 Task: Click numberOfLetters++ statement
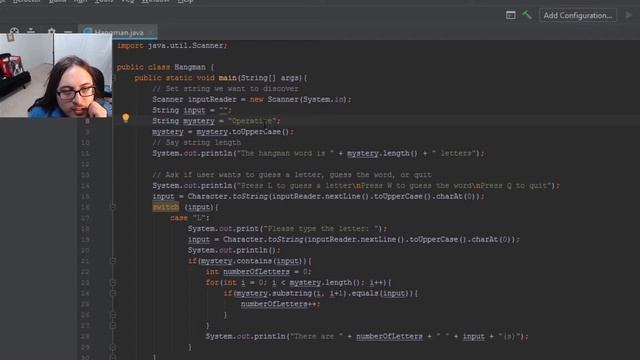click(x=280, y=304)
